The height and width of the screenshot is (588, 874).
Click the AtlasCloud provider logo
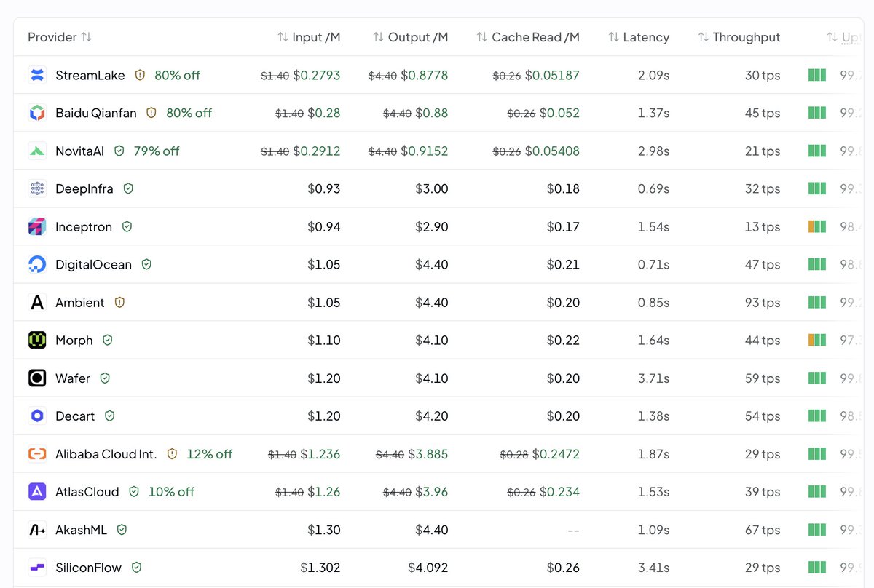click(x=37, y=491)
